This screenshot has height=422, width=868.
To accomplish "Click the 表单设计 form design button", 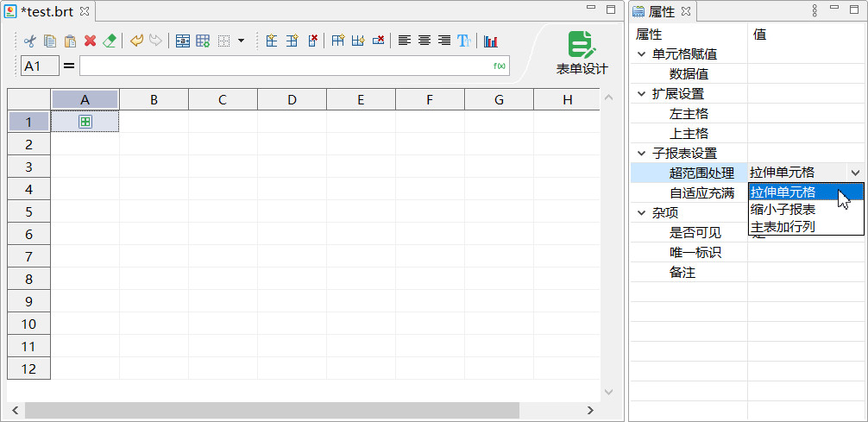I will pyautogui.click(x=582, y=53).
